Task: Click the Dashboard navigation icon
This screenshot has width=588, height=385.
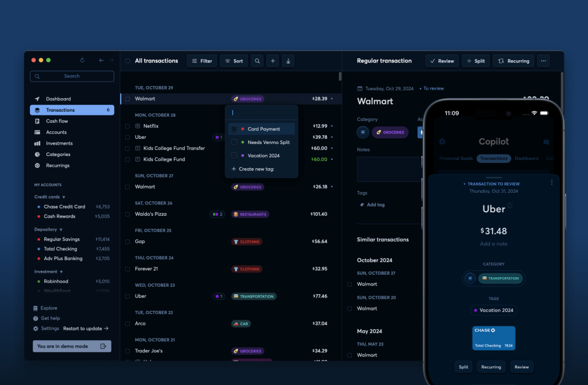Action: tap(37, 99)
